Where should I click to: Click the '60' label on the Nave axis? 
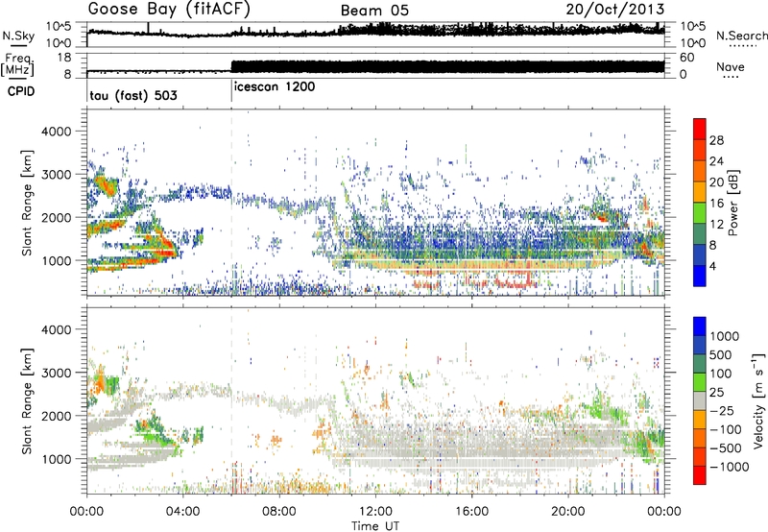[x=687, y=58]
